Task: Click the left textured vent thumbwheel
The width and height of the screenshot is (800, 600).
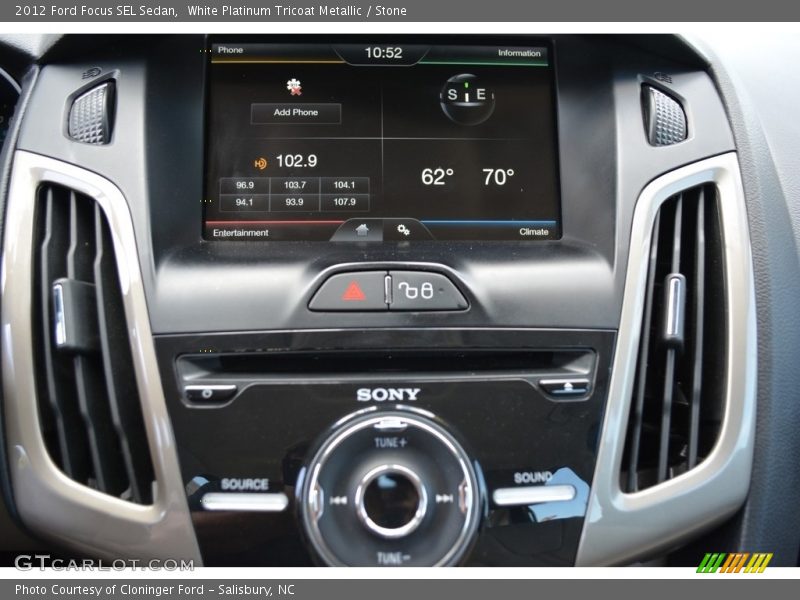Action: pos(91,113)
